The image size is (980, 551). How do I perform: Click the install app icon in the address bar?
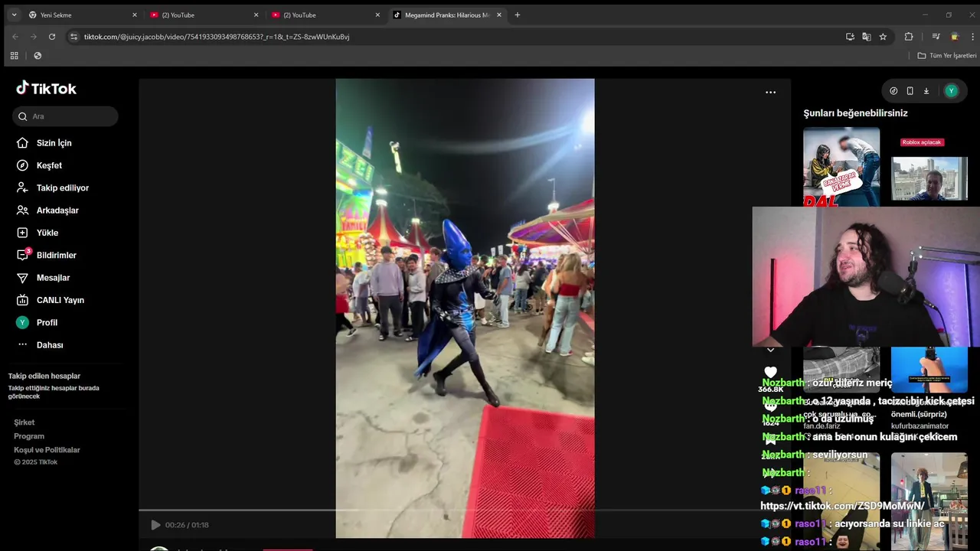(x=850, y=37)
